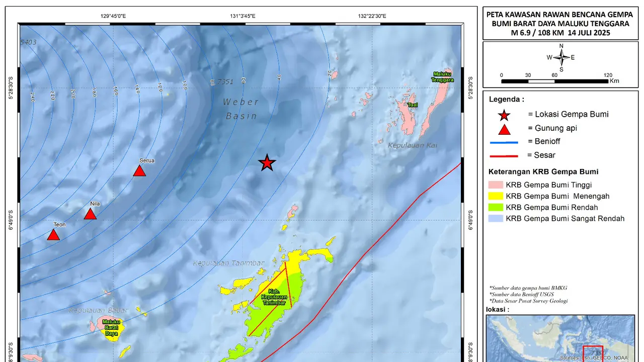This screenshot has width=644, height=362.
Task: Click the red Sesar line legend symbol
Action: coord(504,156)
